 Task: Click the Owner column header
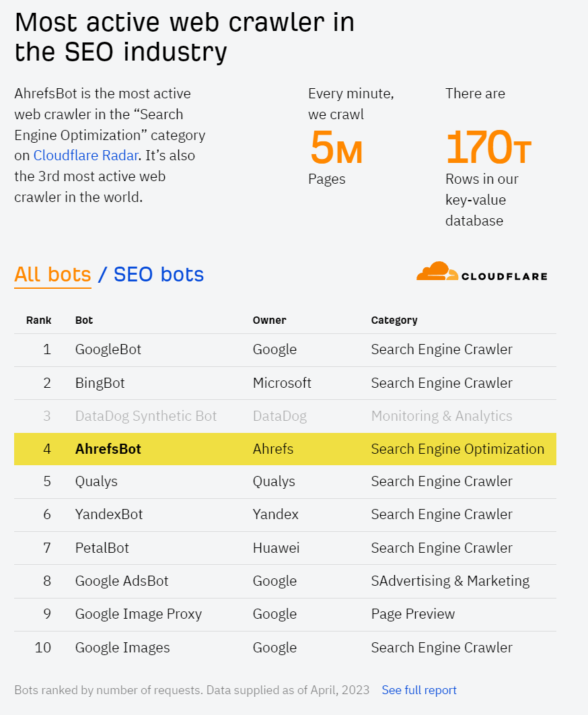coord(269,320)
